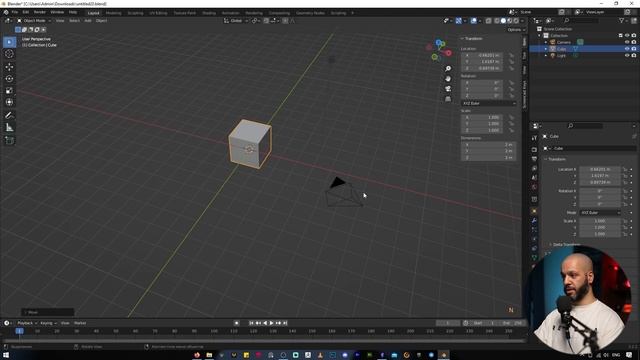Viewport: 640px width, 360px height.
Task: Hide the Light in viewport via eye icon
Action: 627,55
